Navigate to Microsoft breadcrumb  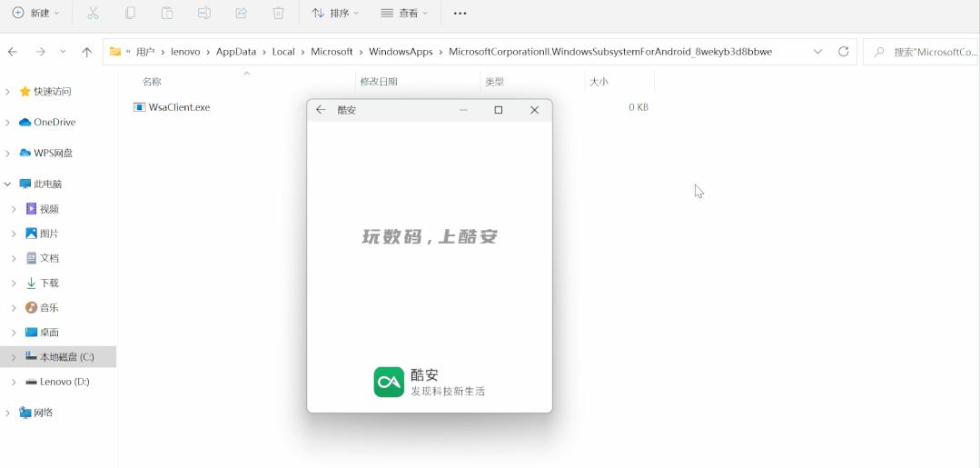click(x=332, y=52)
